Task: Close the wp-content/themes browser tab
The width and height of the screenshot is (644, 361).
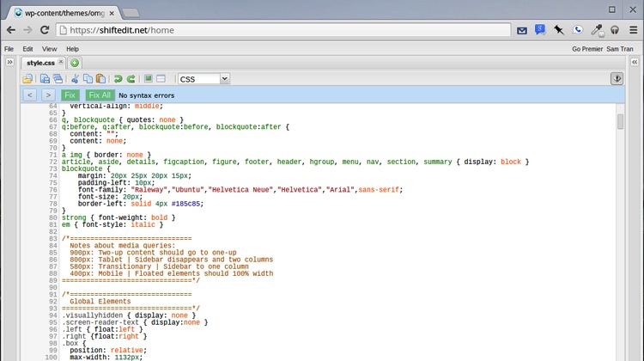Action: pos(112,13)
